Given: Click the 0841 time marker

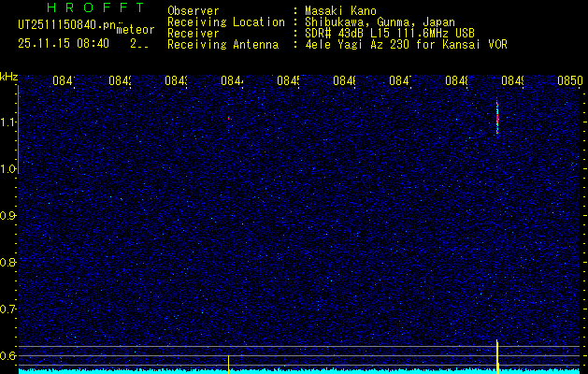Looking at the screenshot, I should click(64, 80).
